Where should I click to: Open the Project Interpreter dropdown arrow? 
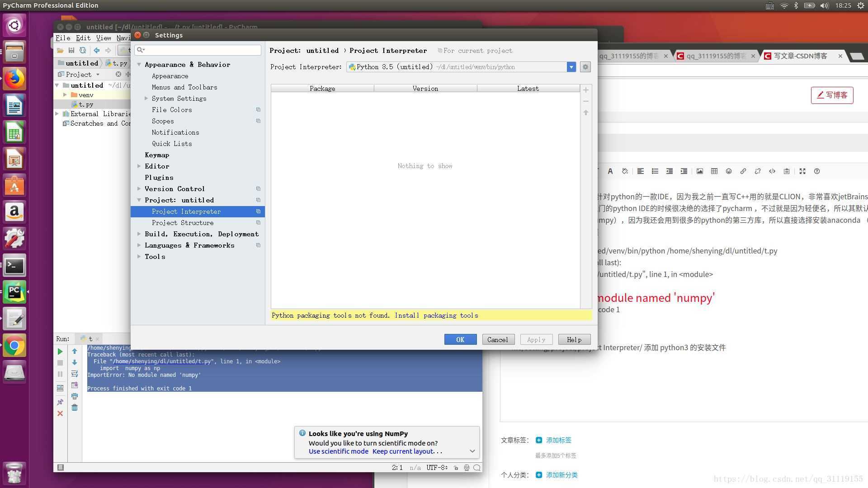click(x=571, y=67)
